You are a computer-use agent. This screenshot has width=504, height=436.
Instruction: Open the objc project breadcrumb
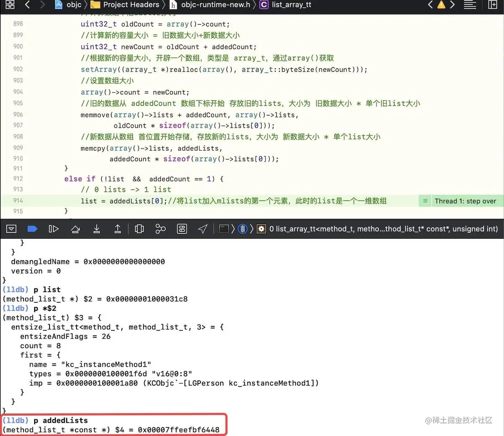[68, 5]
